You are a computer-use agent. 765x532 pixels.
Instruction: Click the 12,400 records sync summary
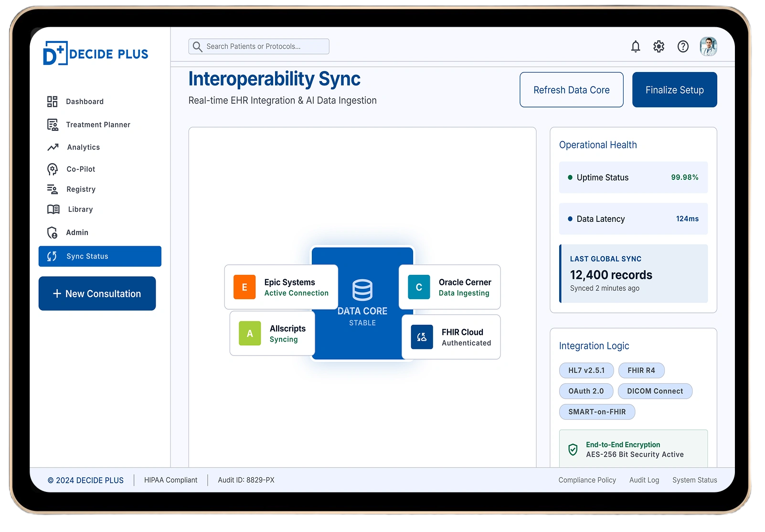633,274
